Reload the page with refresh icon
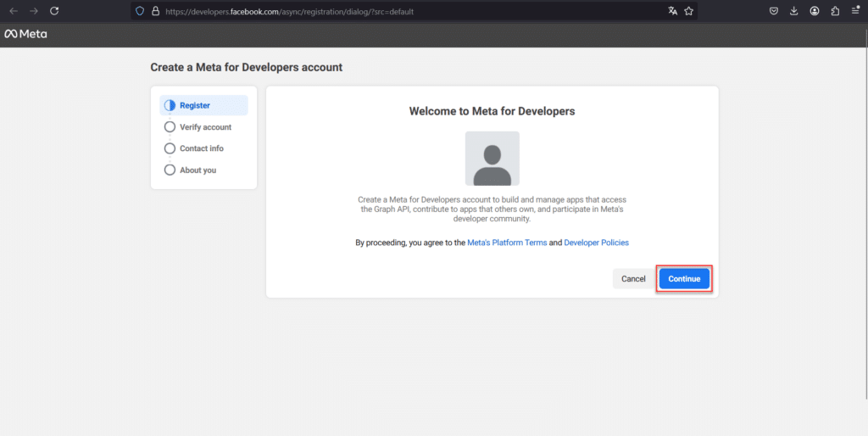868x436 pixels. click(x=54, y=11)
